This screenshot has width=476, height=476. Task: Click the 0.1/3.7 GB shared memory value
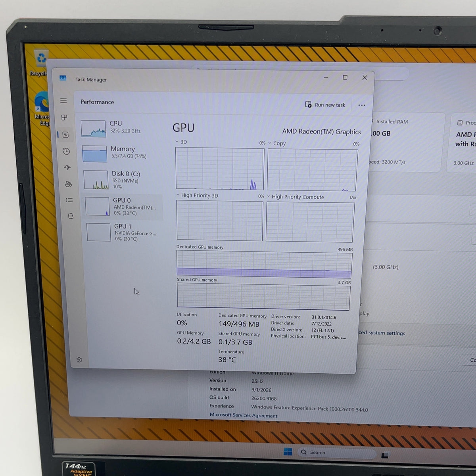[235, 342]
